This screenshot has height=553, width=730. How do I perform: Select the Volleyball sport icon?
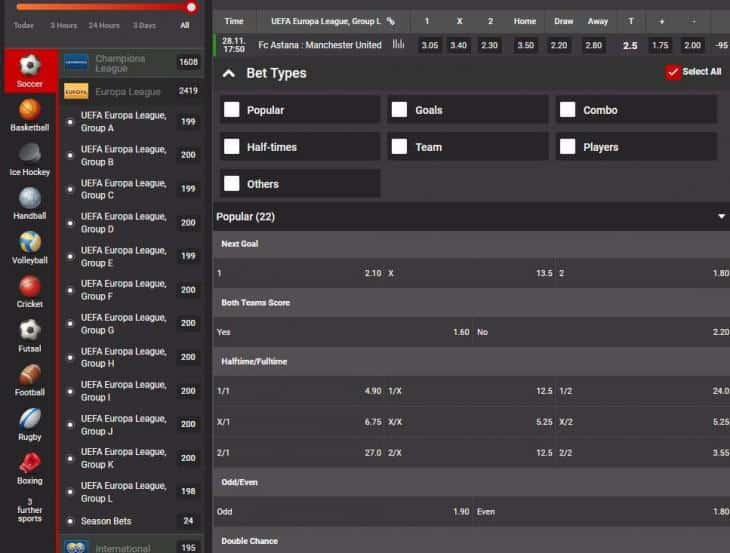point(29,242)
